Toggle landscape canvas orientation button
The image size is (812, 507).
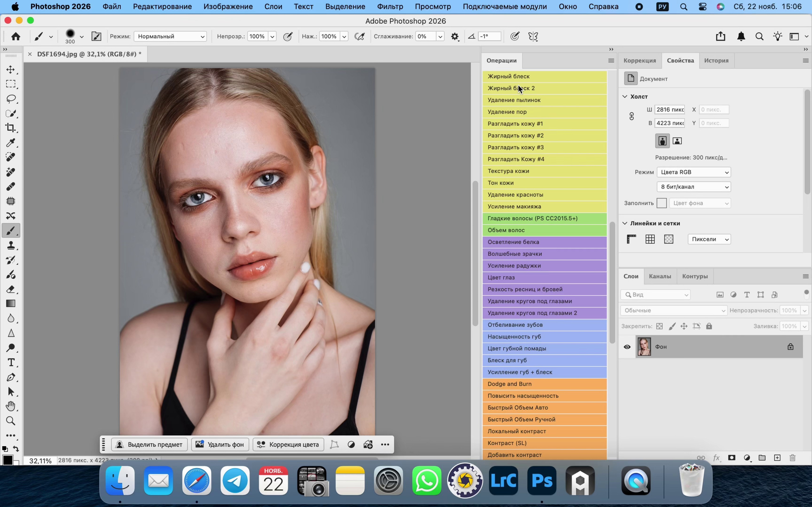coord(677,141)
